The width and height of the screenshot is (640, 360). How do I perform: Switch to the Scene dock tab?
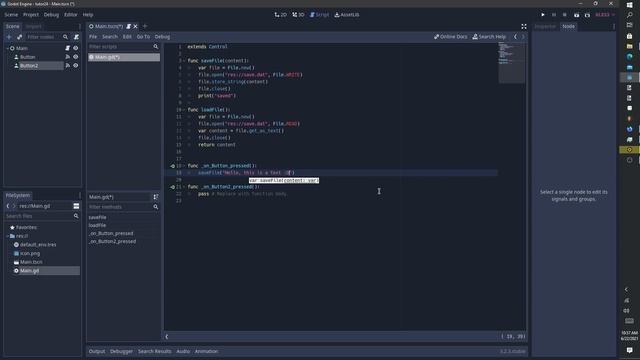(12, 26)
